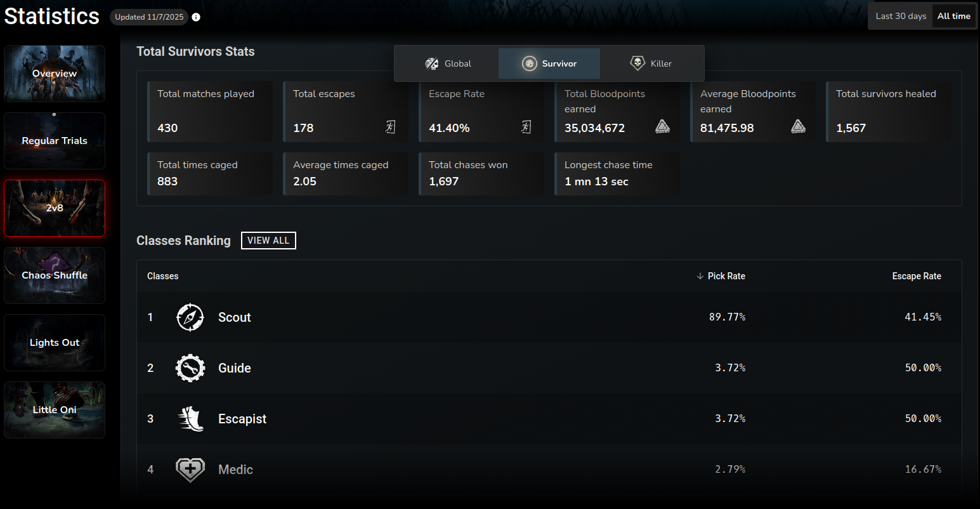Click the Pick Rate sort arrow
The image size is (980, 509).
[x=700, y=276]
